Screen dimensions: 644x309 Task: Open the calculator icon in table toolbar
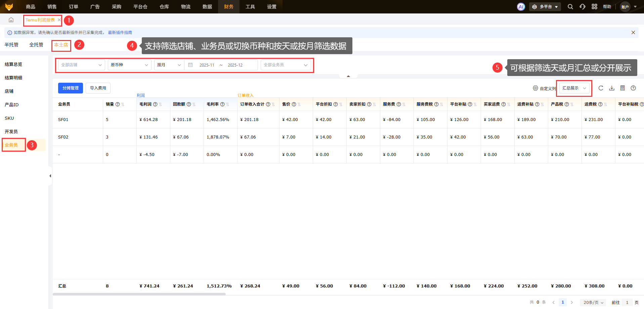point(622,88)
